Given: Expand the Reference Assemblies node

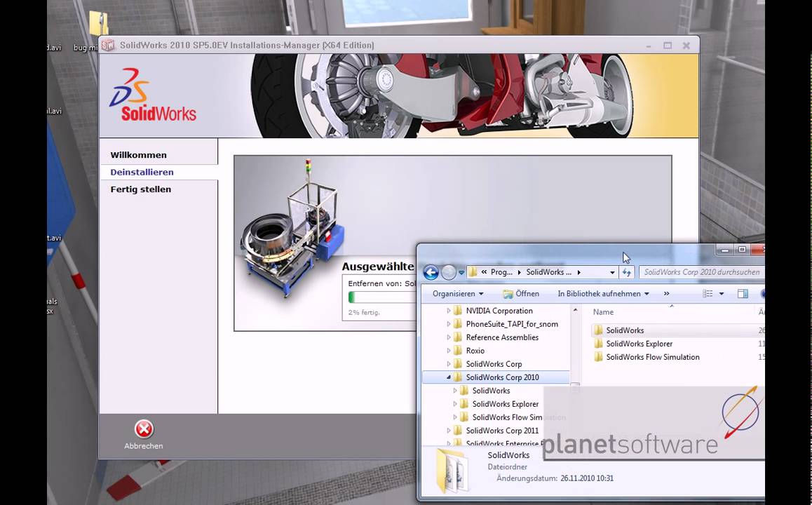Looking at the screenshot, I should coord(449,337).
